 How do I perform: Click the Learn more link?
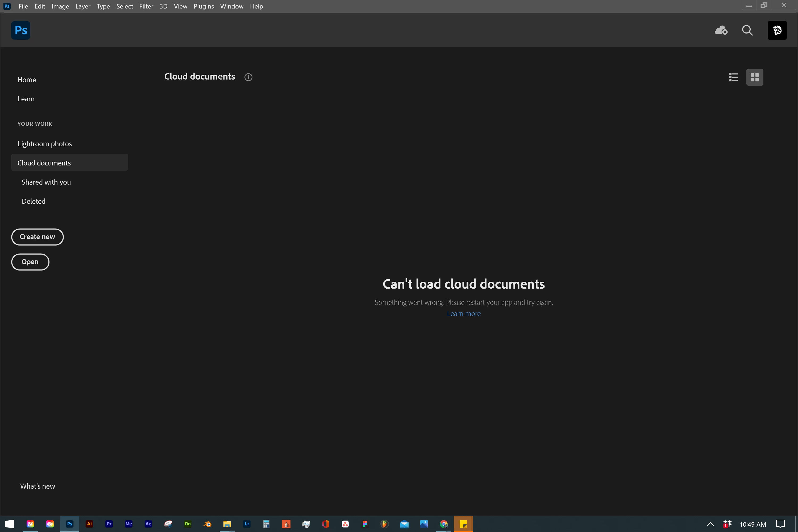pos(463,314)
